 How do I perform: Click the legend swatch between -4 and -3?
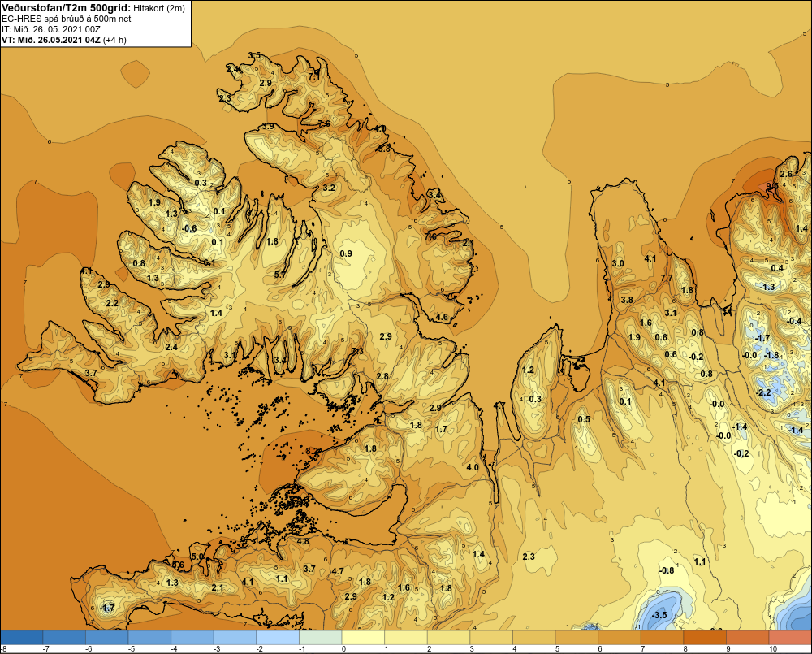tap(192, 638)
